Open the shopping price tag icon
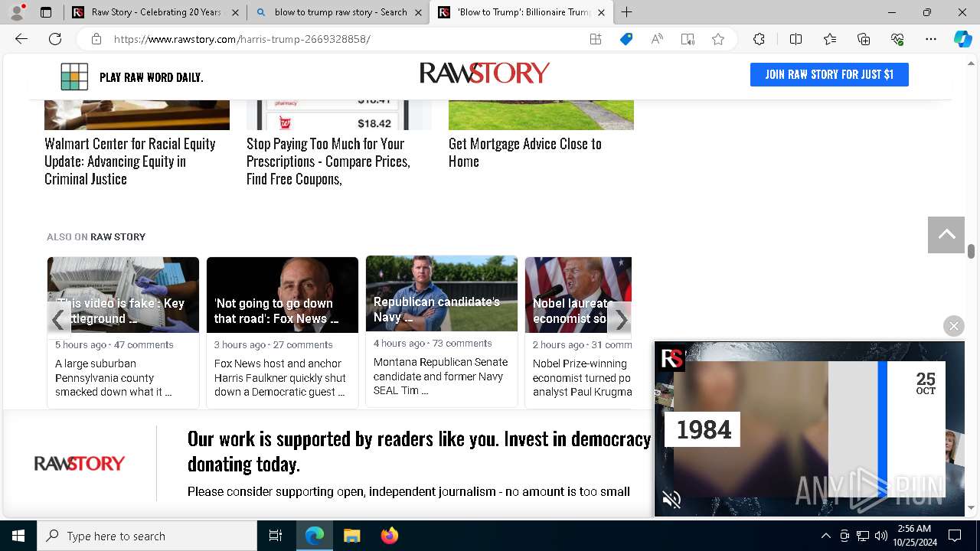 [626, 39]
